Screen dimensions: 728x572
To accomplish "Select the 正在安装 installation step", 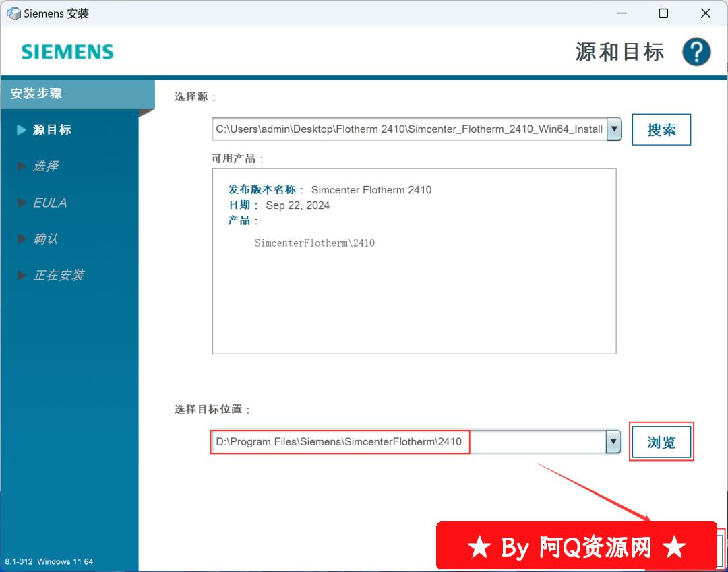I will (x=59, y=275).
